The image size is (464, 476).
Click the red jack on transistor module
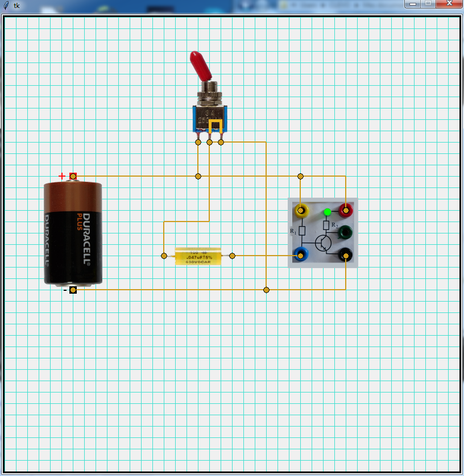[345, 211]
